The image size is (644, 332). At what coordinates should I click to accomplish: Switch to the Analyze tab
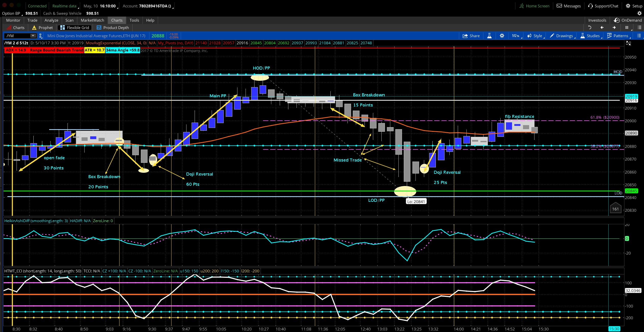tap(51, 20)
